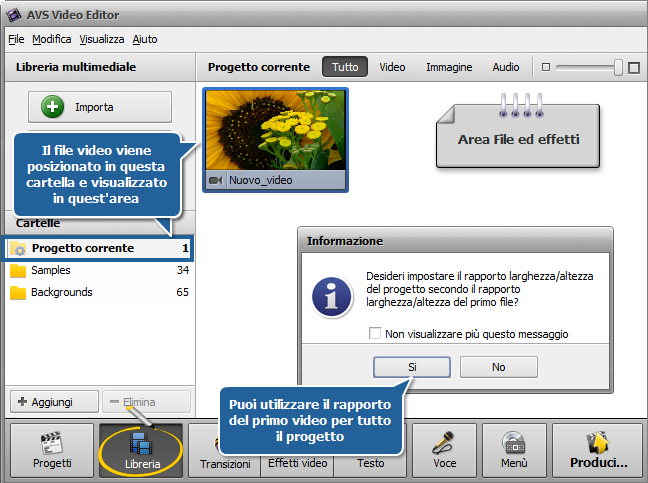This screenshot has width=648, height=483.
Task: Click the No button in the dialog
Action: click(499, 367)
